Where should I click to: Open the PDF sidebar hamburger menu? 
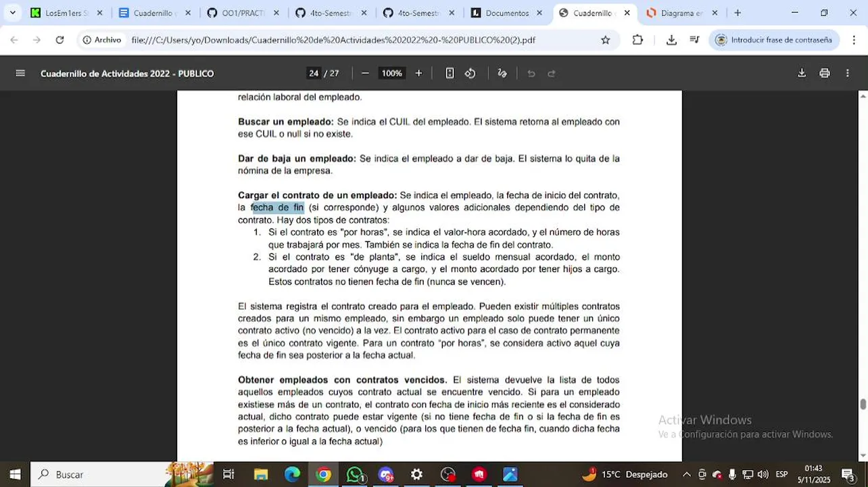pyautogui.click(x=20, y=73)
